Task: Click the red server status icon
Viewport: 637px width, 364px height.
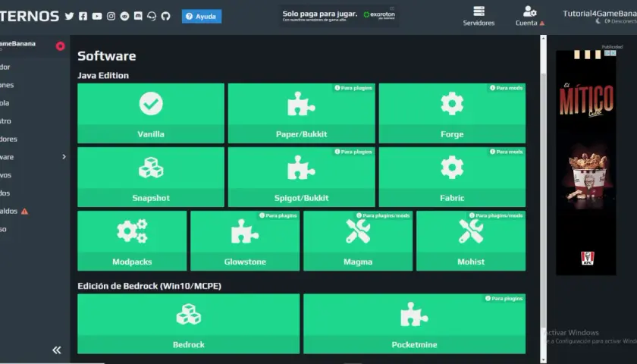Action: 60,46
